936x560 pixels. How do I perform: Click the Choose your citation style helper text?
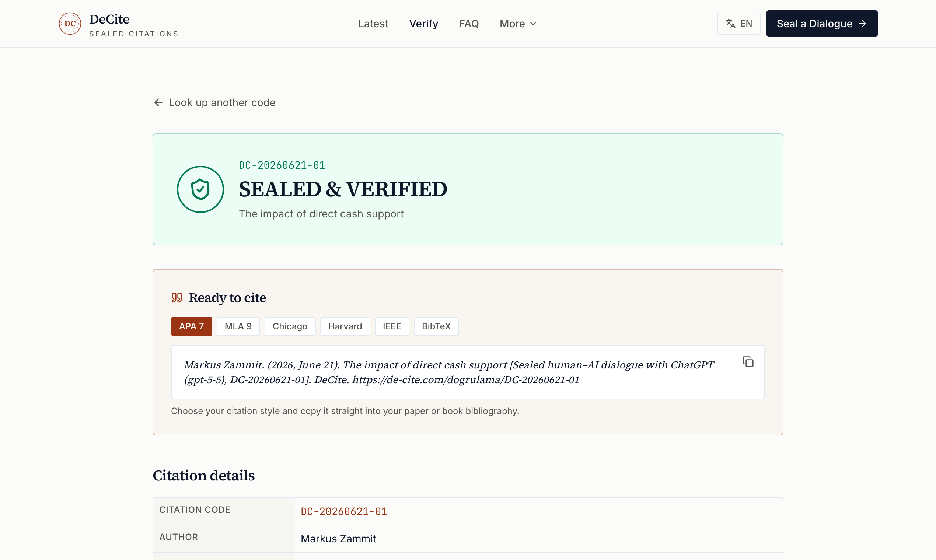345,411
